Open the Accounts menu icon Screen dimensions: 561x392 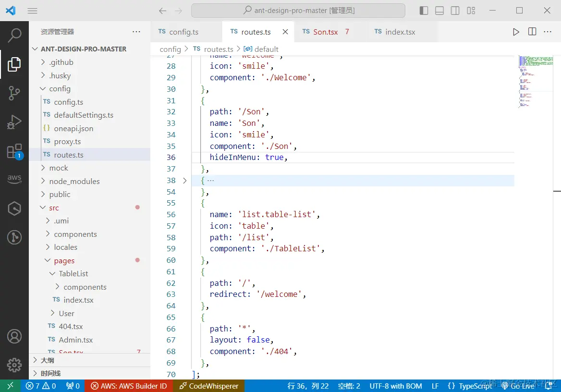click(x=14, y=336)
